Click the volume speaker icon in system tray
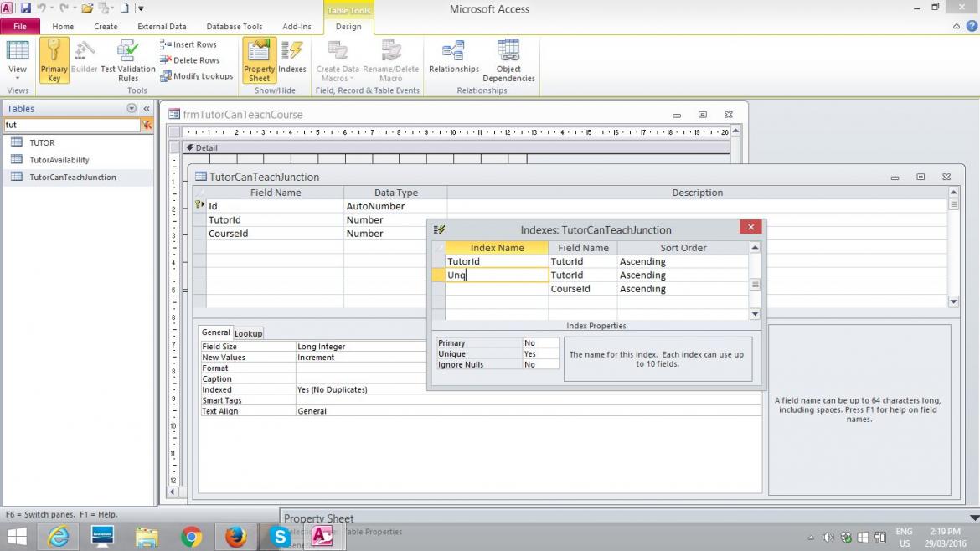 (x=828, y=538)
